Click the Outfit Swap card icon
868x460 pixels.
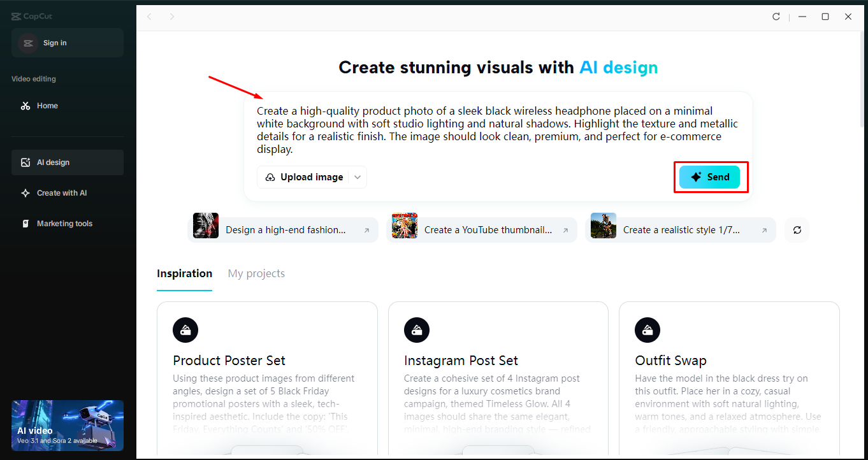647,330
